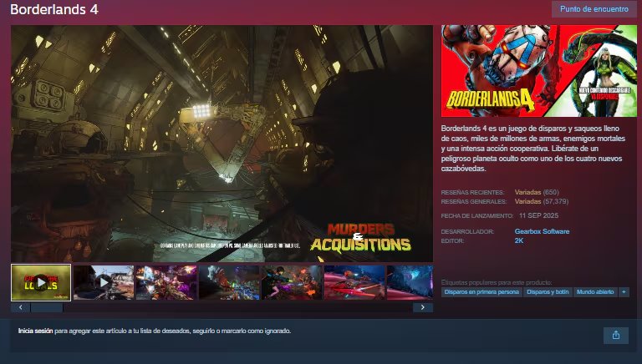Click the FECHA DE LANZAMIENTO label
The width and height of the screenshot is (642, 364).
click(x=477, y=216)
